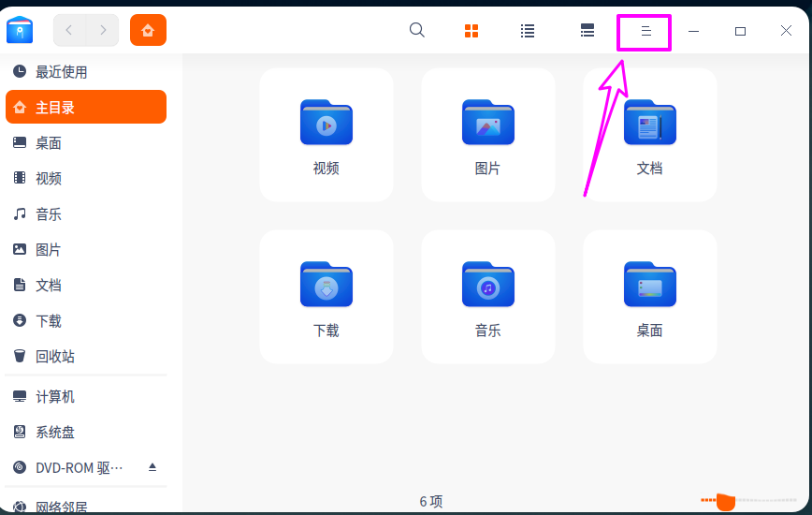Close the file manager window
This screenshot has height=515, width=812.
click(x=786, y=31)
